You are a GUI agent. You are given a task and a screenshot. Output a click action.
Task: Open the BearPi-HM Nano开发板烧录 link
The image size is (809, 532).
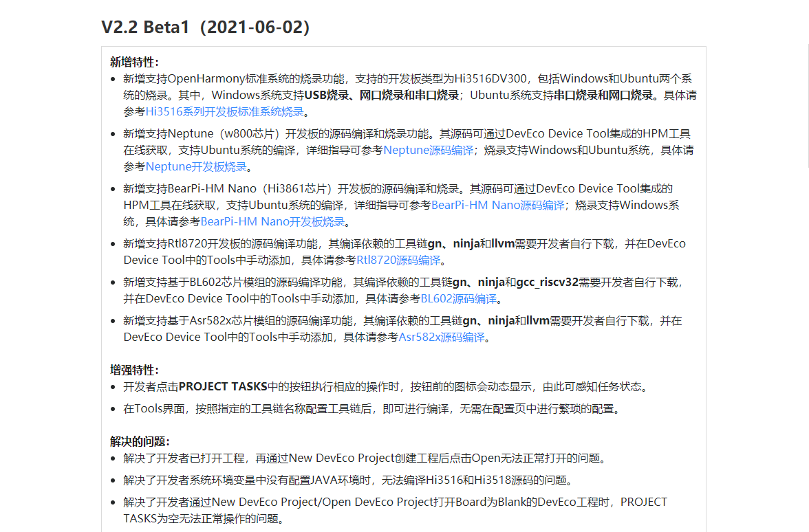coord(272,221)
